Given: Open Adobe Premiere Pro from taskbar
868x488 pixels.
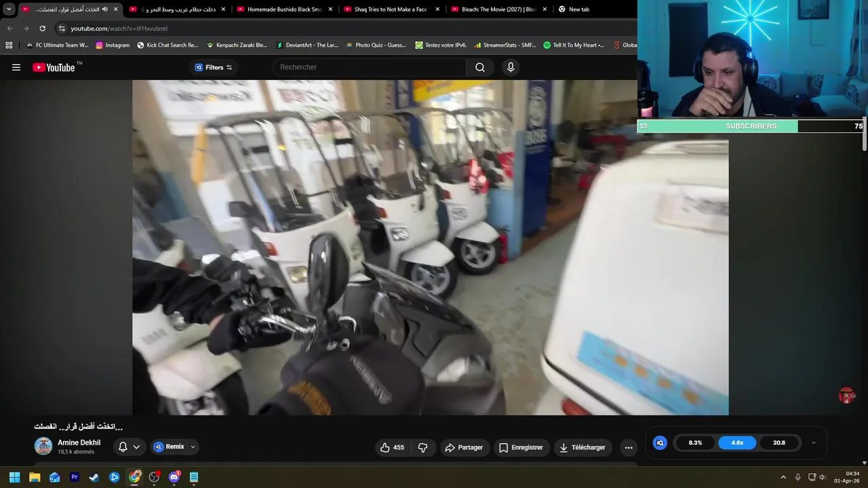Looking at the screenshot, I should (x=75, y=477).
